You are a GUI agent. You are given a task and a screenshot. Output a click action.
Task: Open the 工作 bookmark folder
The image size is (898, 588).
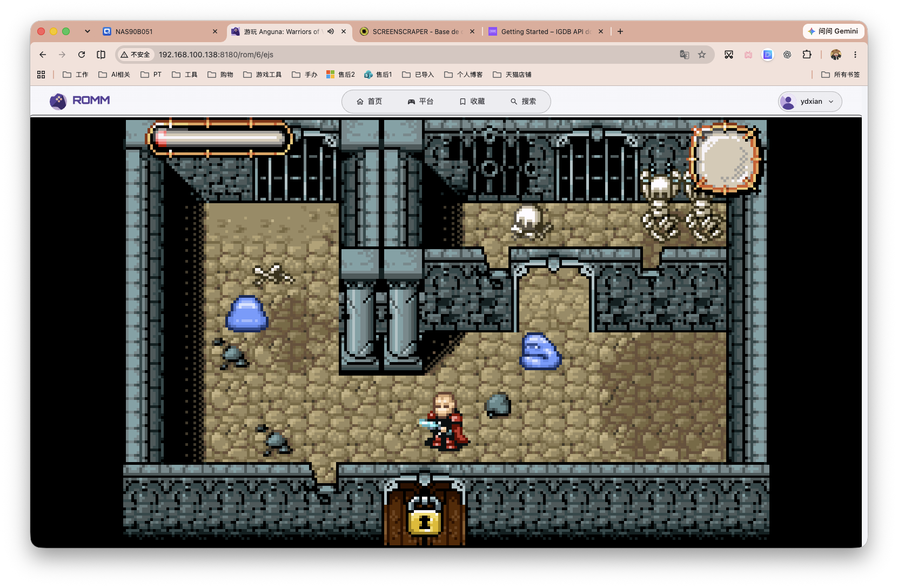pyautogui.click(x=76, y=75)
